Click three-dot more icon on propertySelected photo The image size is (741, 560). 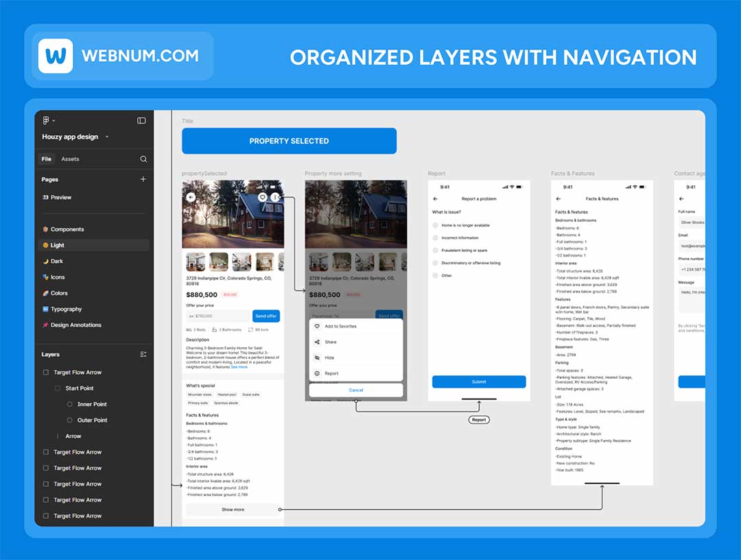click(275, 197)
